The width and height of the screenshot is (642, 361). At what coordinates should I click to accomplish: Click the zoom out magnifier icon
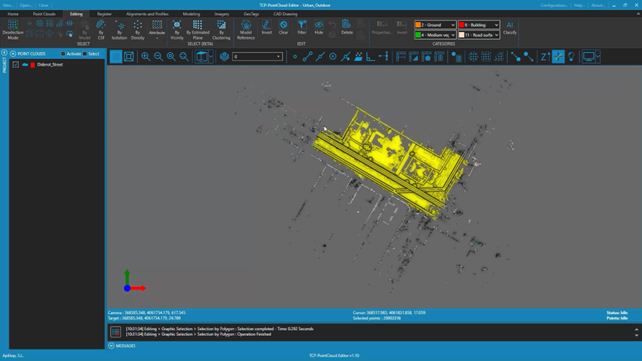click(158, 56)
